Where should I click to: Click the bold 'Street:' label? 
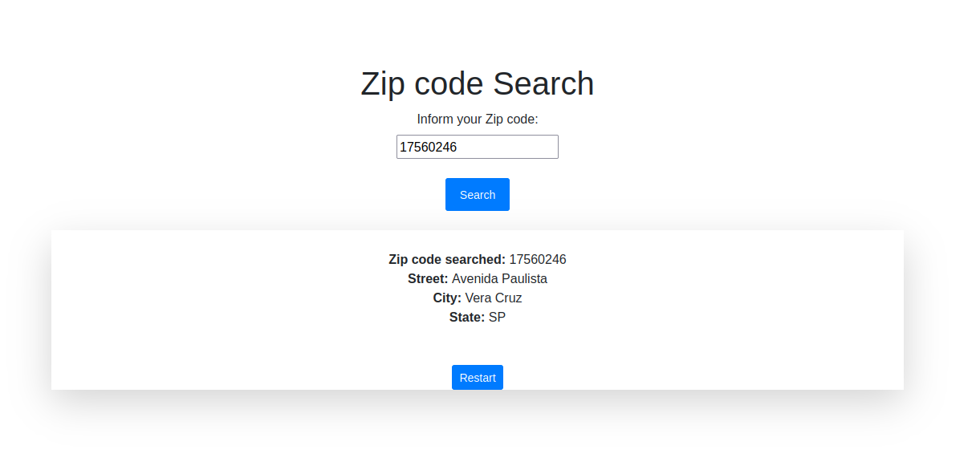[427, 278]
